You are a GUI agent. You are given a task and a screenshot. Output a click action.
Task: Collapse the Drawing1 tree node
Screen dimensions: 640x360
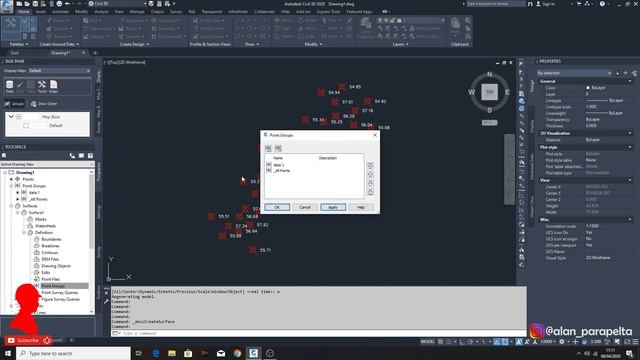click(x=5, y=173)
